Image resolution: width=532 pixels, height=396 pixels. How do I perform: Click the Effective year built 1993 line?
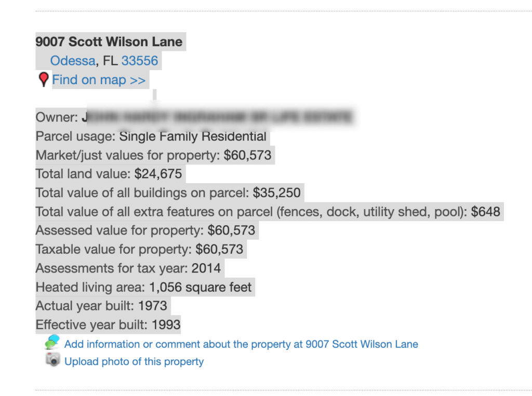coord(108,325)
